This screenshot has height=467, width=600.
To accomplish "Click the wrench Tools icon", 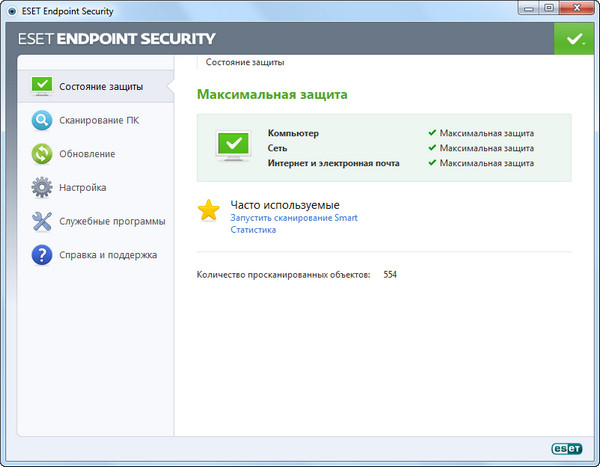I will pos(41,221).
